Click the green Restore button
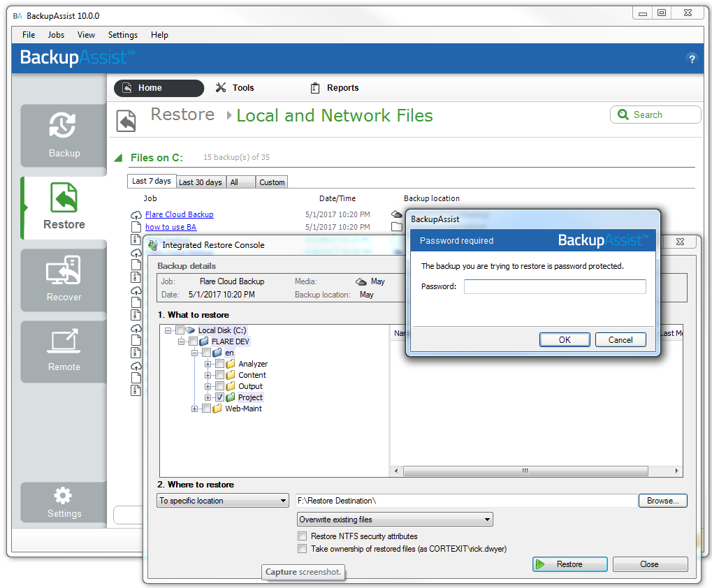 (569, 564)
